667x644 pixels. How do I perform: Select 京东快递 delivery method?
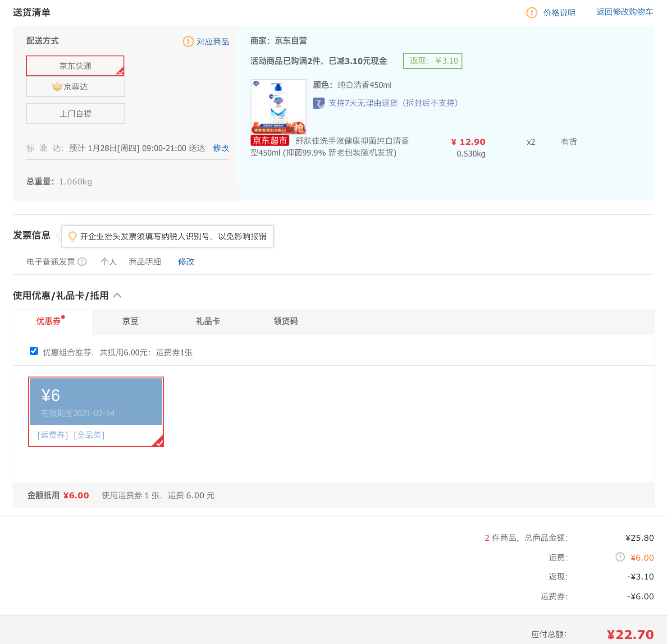click(x=75, y=66)
